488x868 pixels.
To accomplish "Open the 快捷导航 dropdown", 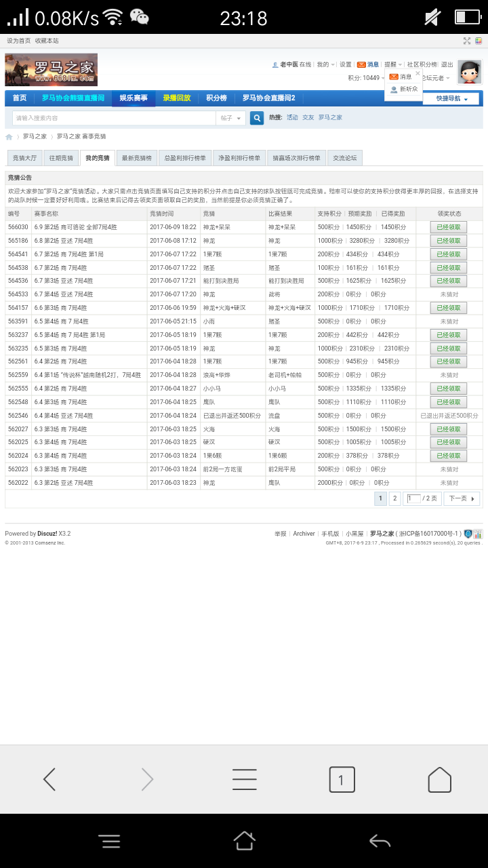I will (451, 98).
